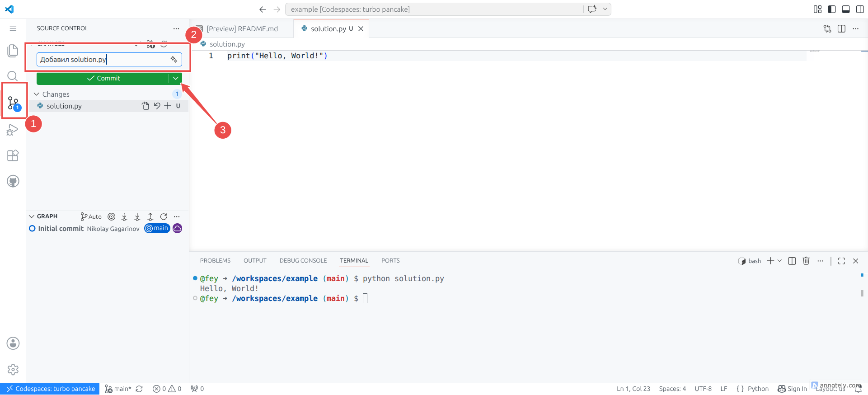Open Auto branch selector in Graph
868x395 pixels.
pyautogui.click(x=91, y=216)
